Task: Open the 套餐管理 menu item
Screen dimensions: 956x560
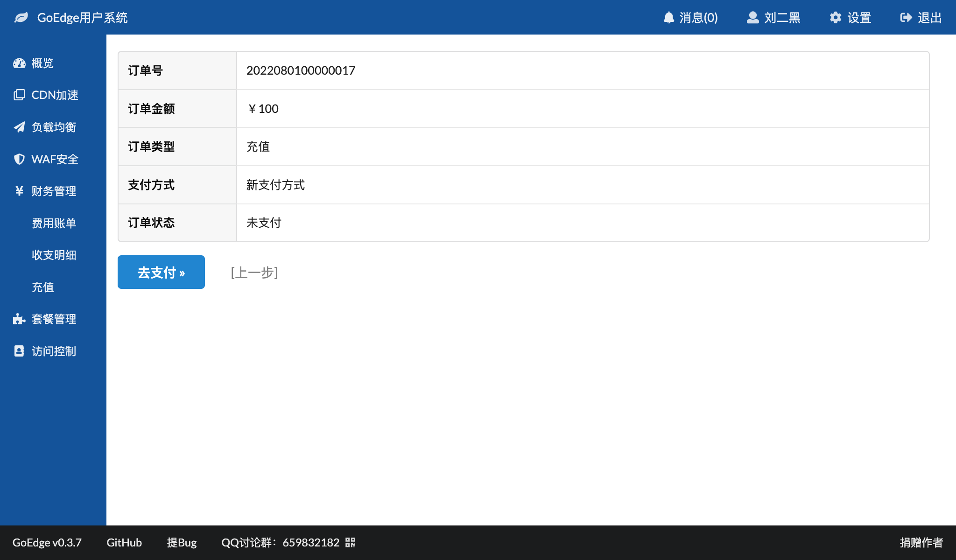Action: point(53,319)
